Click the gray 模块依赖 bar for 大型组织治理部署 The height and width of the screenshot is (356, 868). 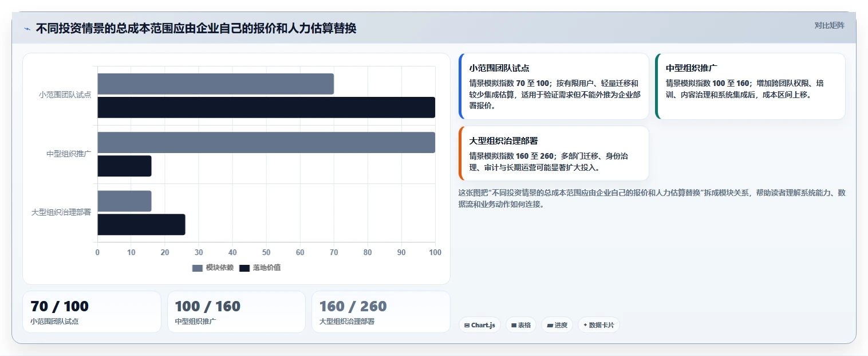coord(124,201)
